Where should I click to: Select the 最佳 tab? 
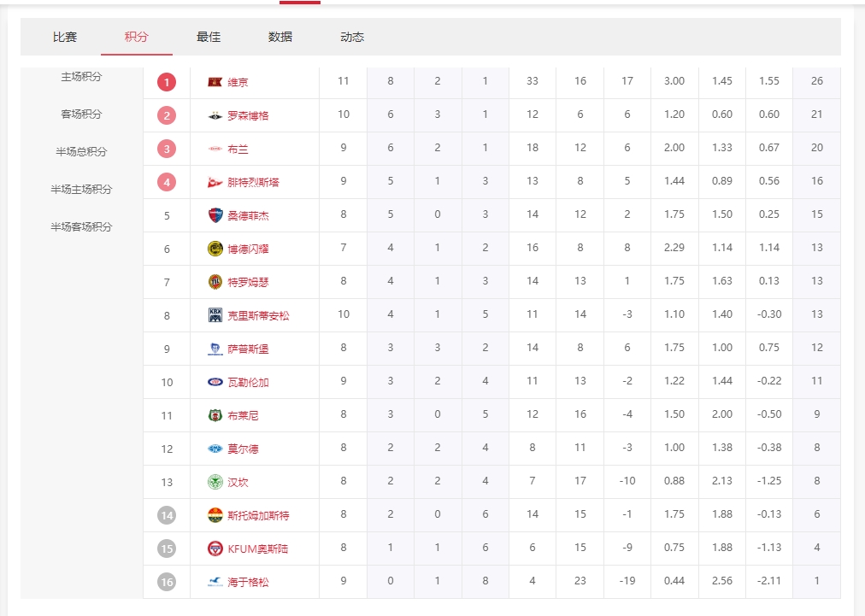click(209, 37)
